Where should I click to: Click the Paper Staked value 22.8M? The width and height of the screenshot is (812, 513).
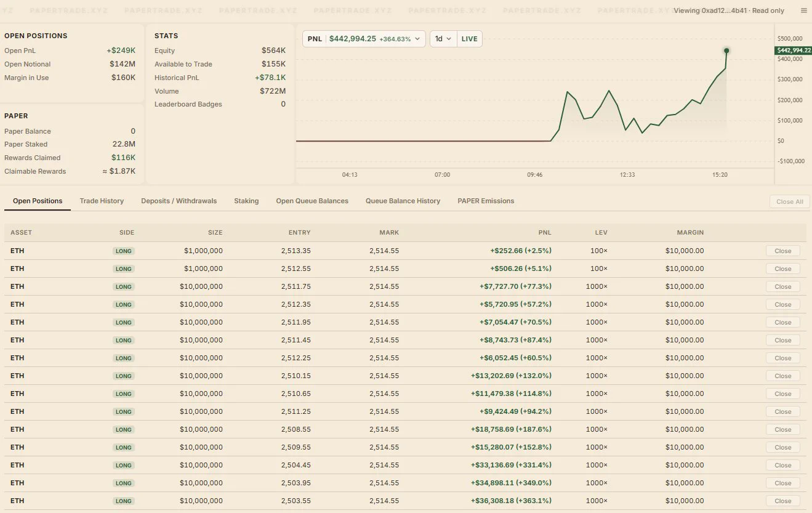[x=124, y=144]
